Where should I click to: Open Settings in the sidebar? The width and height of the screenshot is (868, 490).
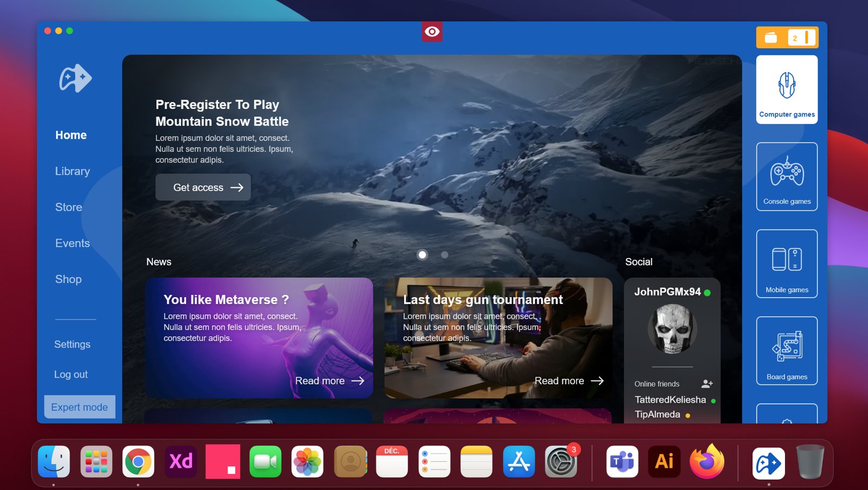tap(72, 344)
